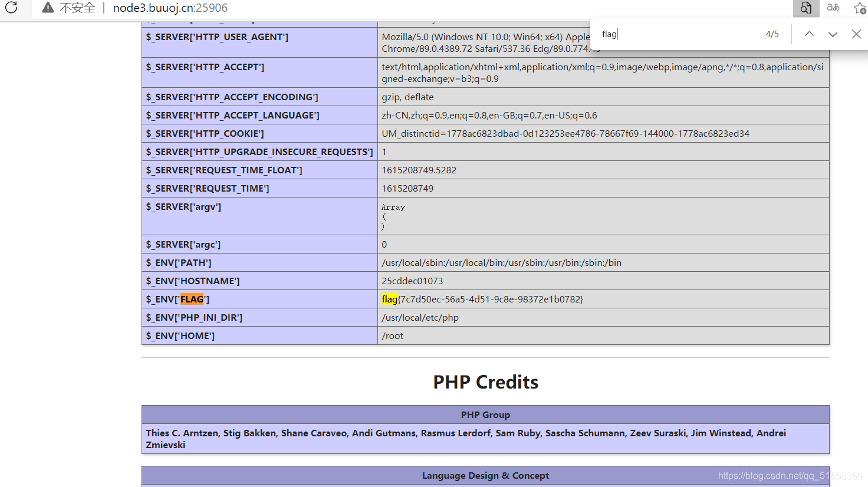
Task: Reload the page with refresh icon
Action: tap(11, 8)
